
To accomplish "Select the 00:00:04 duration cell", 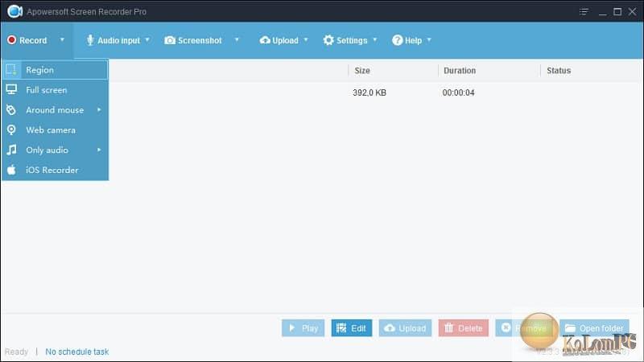I will (x=458, y=93).
